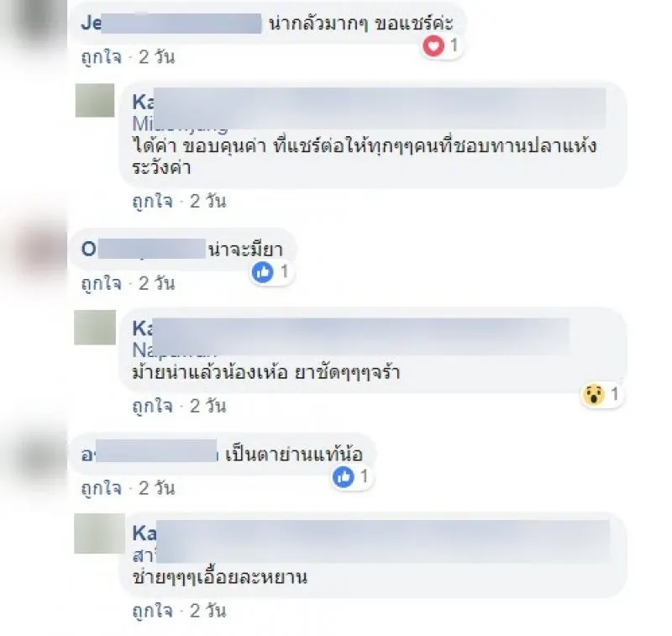The width and height of the screenshot is (672, 636).
Task: Open the first Ka reply's profile picture
Action: pyautogui.click(x=95, y=100)
